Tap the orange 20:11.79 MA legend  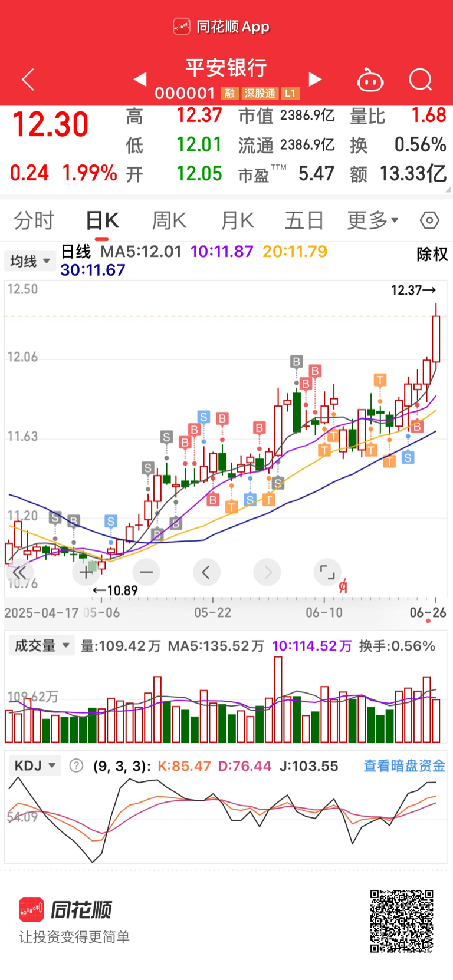point(295,252)
